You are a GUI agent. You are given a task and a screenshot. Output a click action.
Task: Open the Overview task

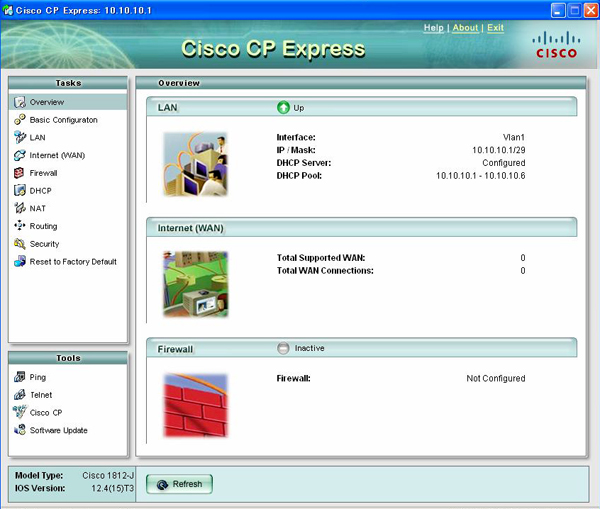click(x=47, y=102)
